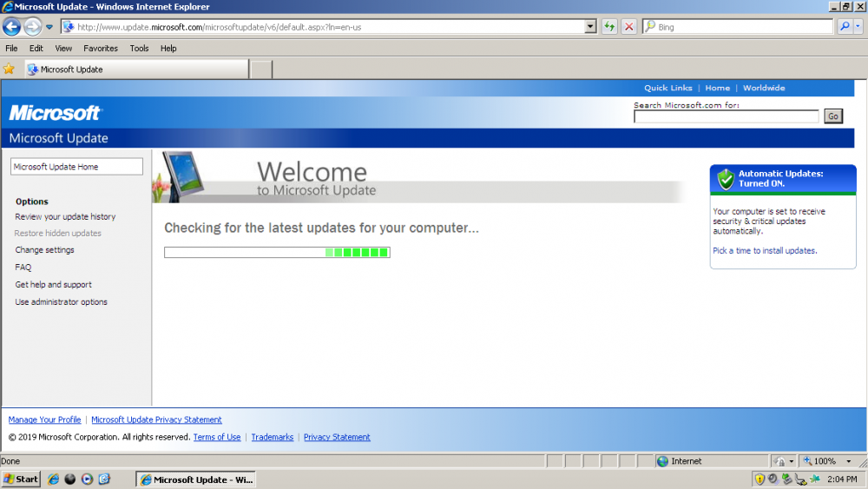
Task: Open the Windows Start menu
Action: pos(21,479)
